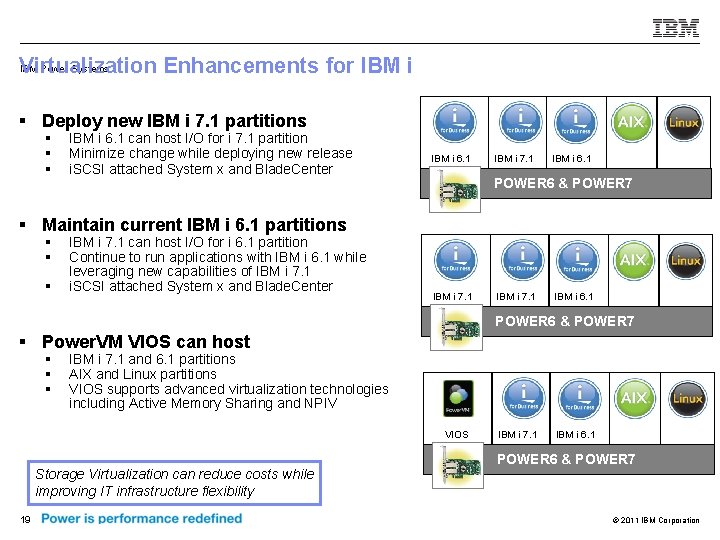Click the 'Storage Virtualization can reduce costs' callout box

(x=174, y=483)
